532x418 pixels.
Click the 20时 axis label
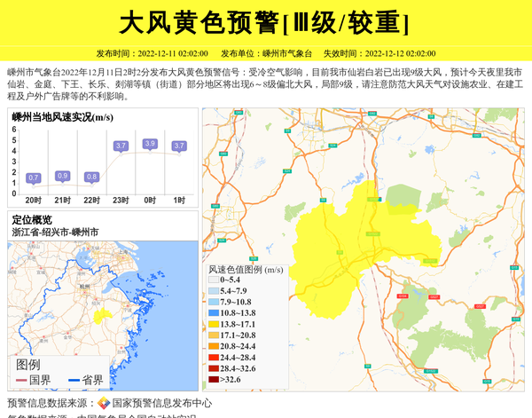click(34, 201)
